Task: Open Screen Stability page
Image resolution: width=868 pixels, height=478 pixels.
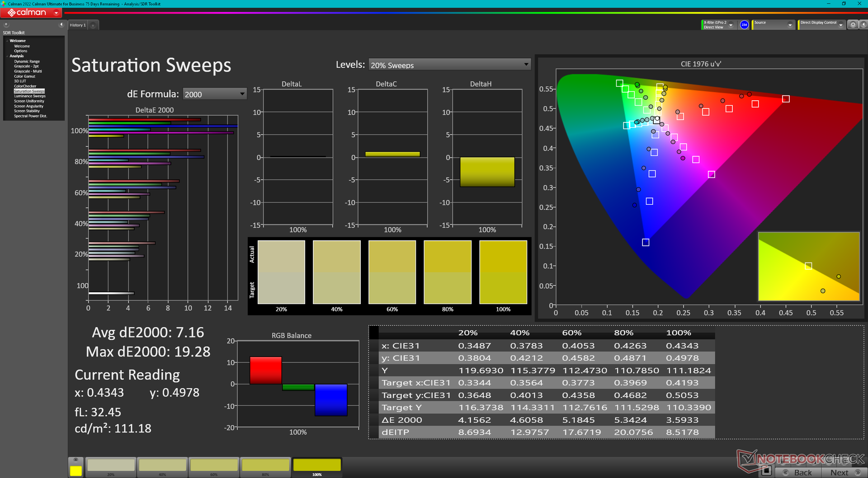Action: click(x=27, y=111)
